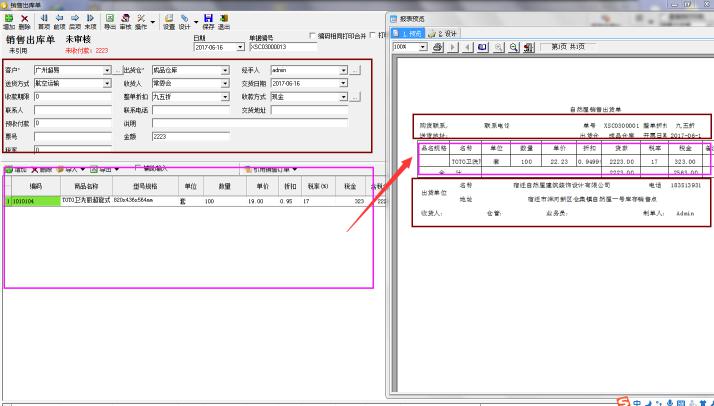Click the 审核 (Audit) toolbar icon
The width and height of the screenshot is (714, 406).
[125, 21]
